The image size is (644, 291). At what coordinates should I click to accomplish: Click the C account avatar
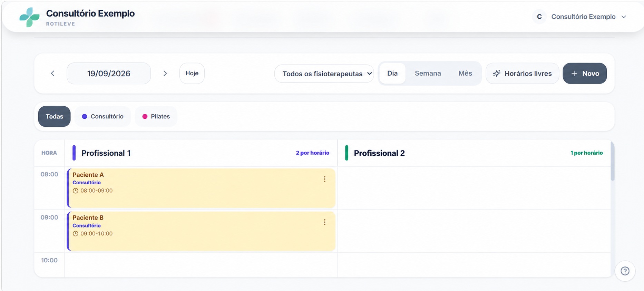(539, 17)
